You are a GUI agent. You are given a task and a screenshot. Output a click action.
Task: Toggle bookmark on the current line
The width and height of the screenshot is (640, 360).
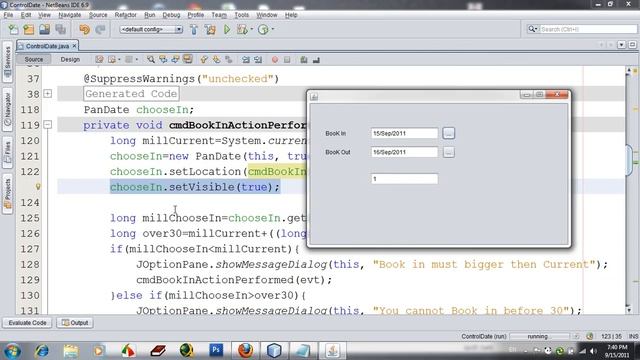229,60
